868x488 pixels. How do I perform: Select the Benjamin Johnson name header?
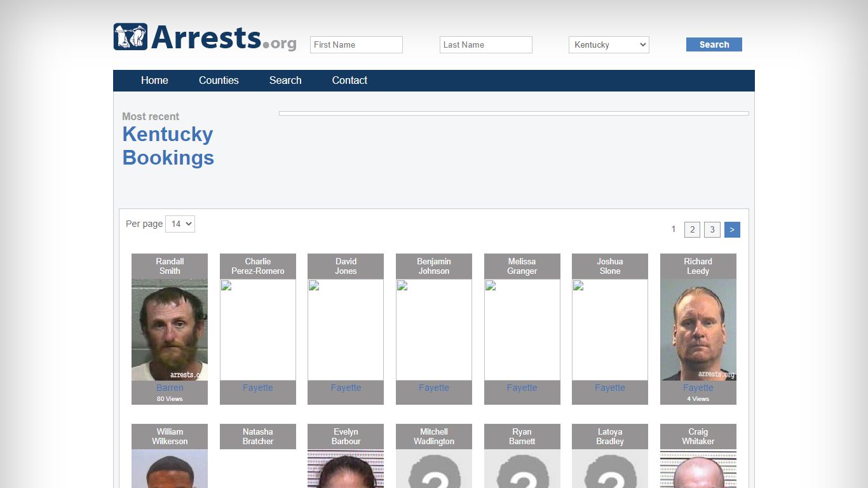434,266
